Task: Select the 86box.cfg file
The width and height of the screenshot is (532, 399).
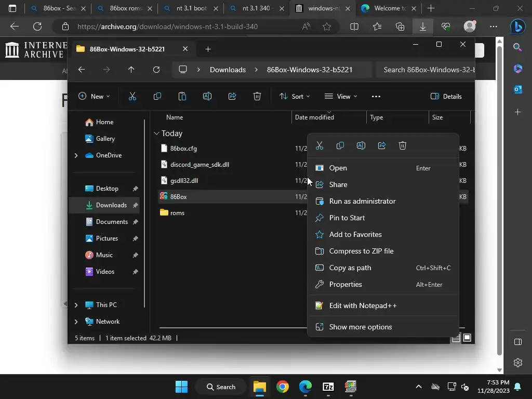Action: pos(183,149)
